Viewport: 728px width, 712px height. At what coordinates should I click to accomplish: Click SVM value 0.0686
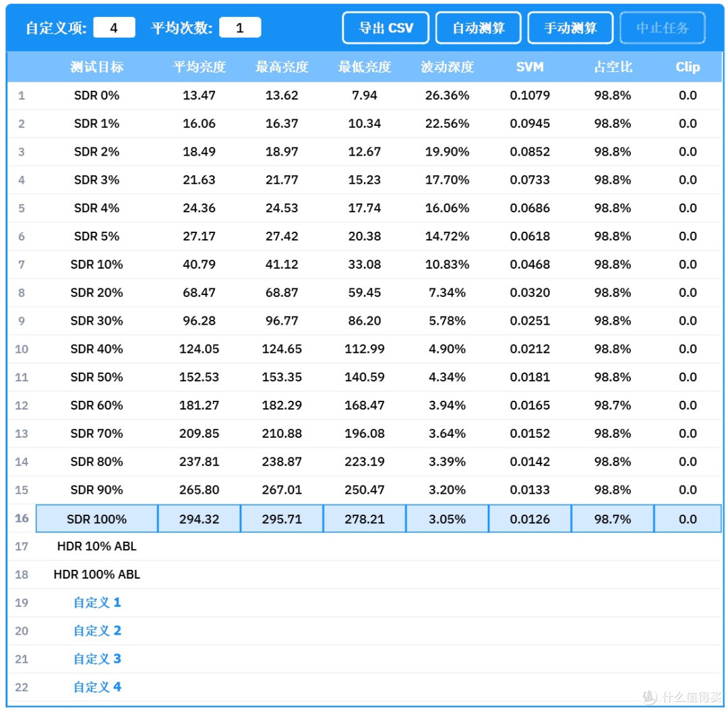click(530, 208)
